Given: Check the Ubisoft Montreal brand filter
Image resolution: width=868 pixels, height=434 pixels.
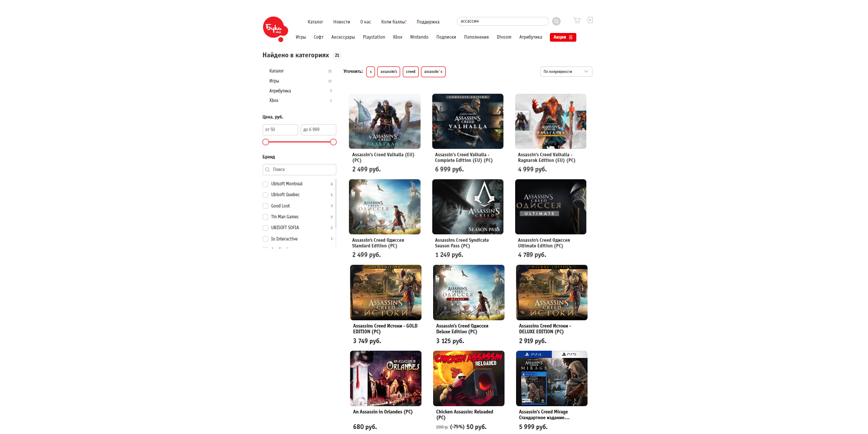Looking at the screenshot, I should pos(265,184).
